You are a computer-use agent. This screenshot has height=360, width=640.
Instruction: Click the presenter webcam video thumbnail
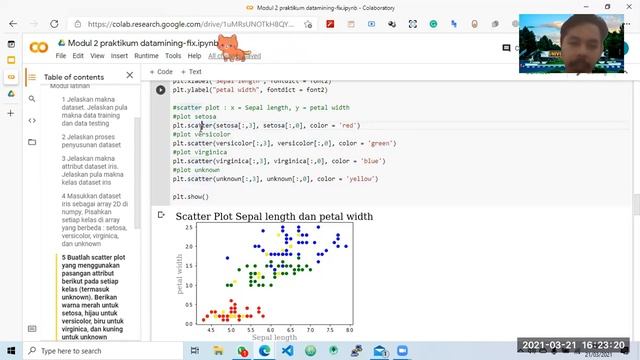click(571, 44)
